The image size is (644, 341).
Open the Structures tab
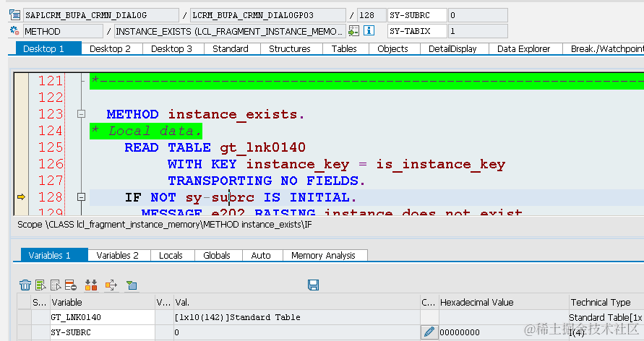pos(290,48)
